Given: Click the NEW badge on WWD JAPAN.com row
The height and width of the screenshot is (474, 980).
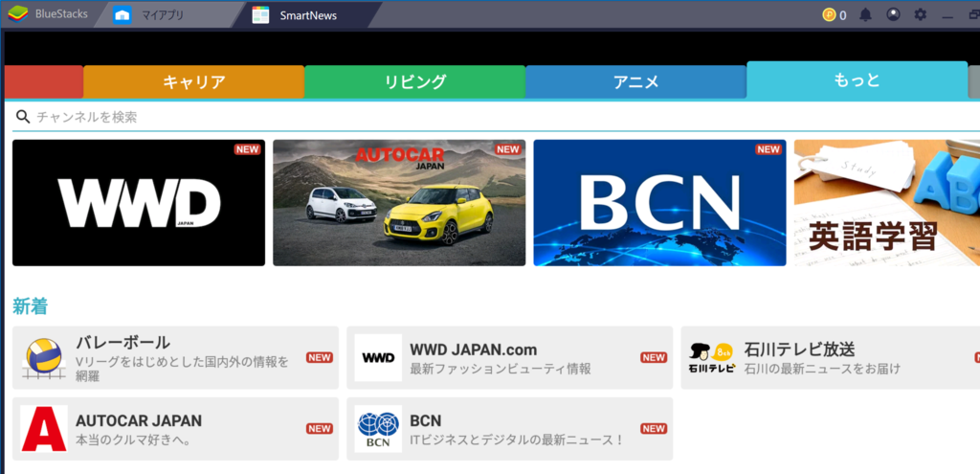Looking at the screenshot, I should (654, 358).
